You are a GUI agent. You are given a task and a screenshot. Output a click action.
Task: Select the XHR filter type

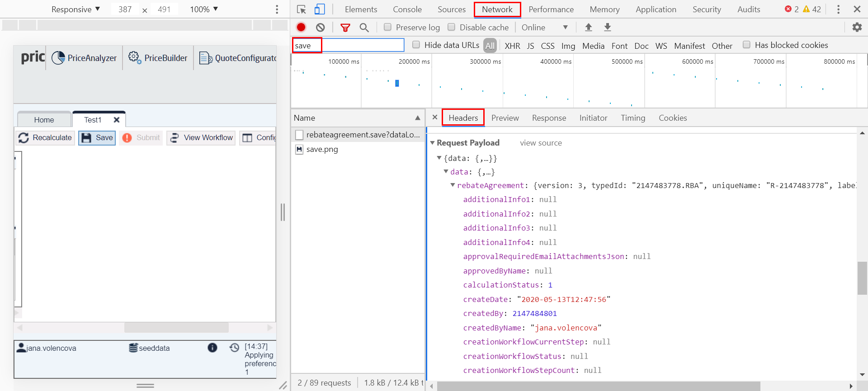[x=512, y=46]
